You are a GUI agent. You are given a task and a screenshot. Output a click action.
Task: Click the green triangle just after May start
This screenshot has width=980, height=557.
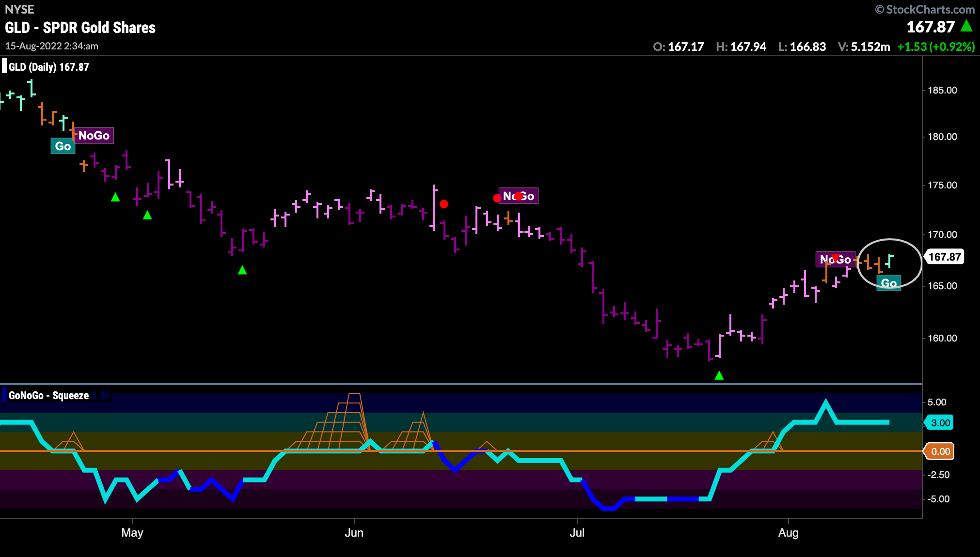click(x=147, y=215)
